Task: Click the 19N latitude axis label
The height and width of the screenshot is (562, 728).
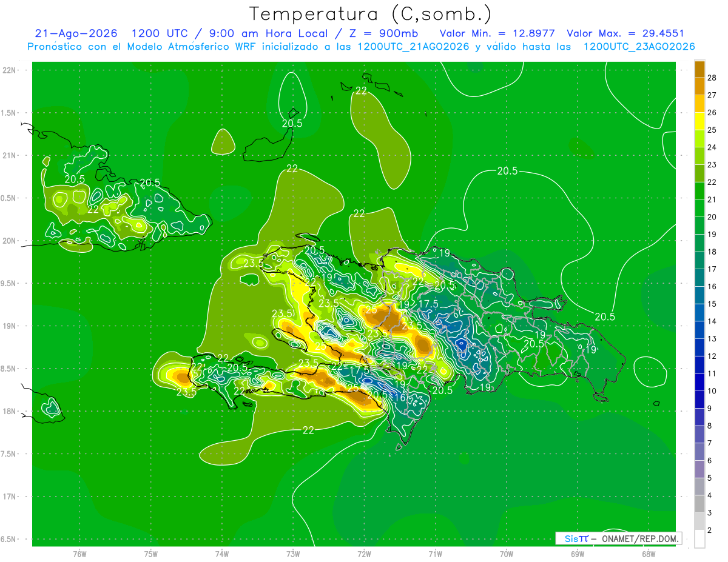Action: (x=10, y=326)
